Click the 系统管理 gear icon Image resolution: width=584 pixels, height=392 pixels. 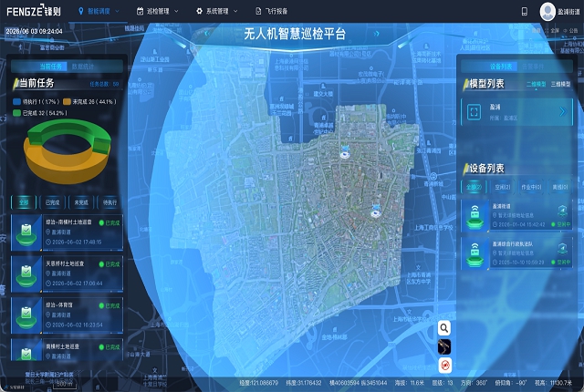coord(199,12)
